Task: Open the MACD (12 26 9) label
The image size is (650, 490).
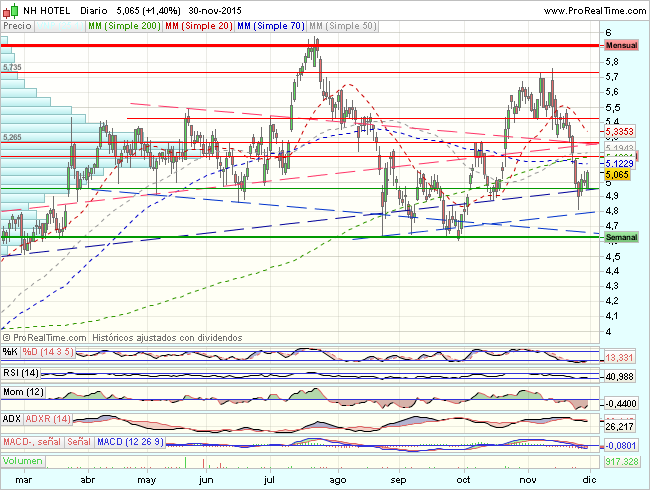Action: [129, 440]
